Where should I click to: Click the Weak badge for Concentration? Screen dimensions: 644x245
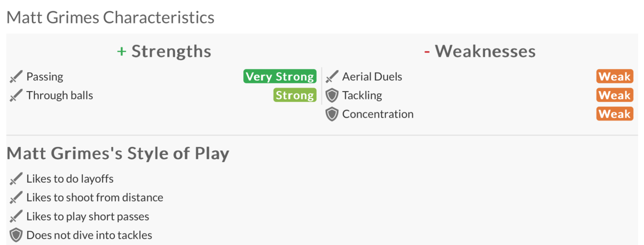click(615, 114)
